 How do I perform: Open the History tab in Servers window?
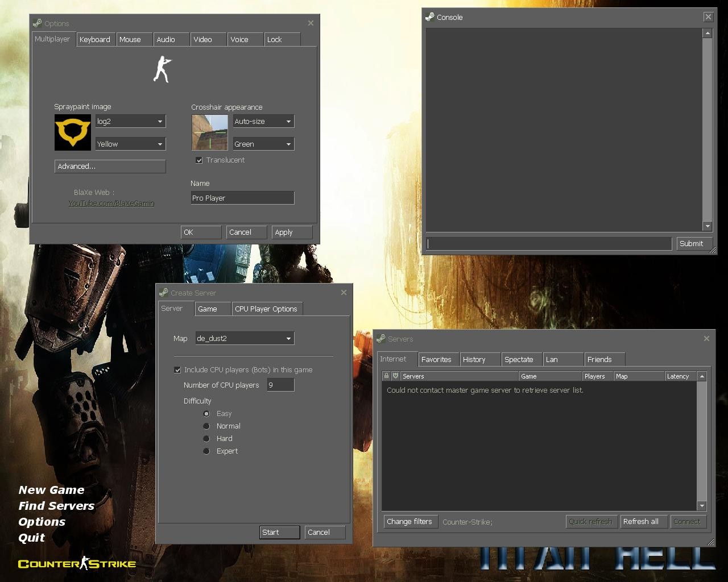pos(473,359)
